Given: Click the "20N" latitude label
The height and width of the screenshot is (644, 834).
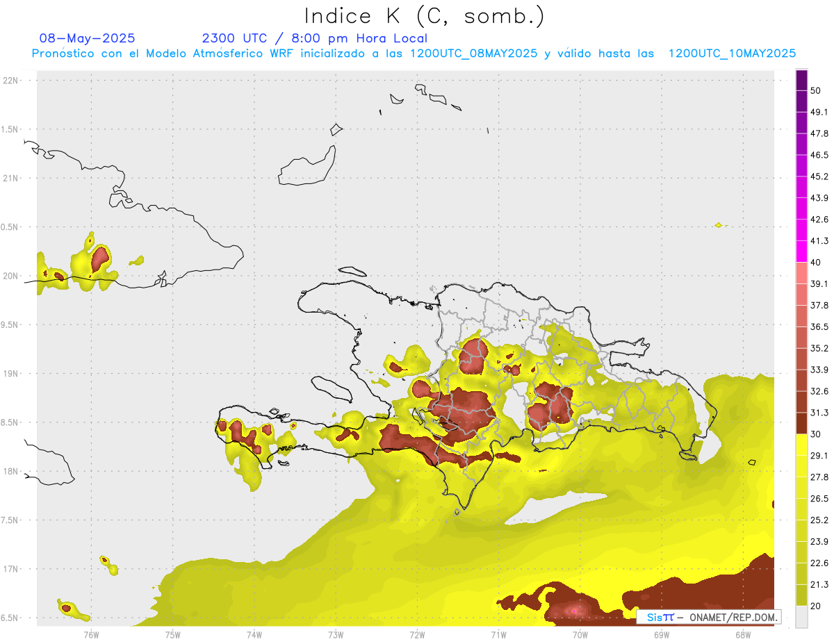Looking at the screenshot, I should click(10, 276).
